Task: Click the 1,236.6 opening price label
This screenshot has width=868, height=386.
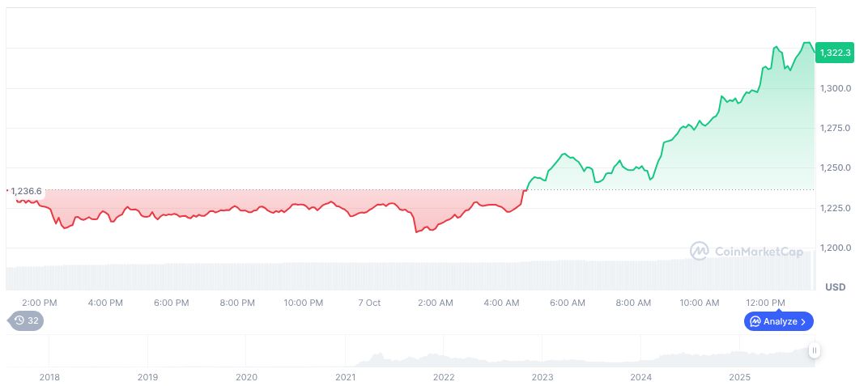Action: coord(26,191)
